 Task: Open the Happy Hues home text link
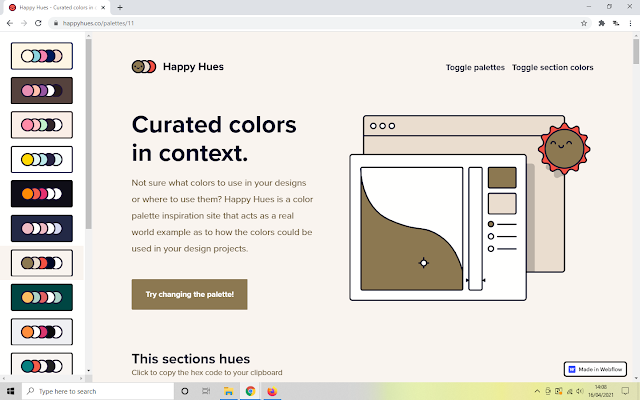tap(193, 67)
